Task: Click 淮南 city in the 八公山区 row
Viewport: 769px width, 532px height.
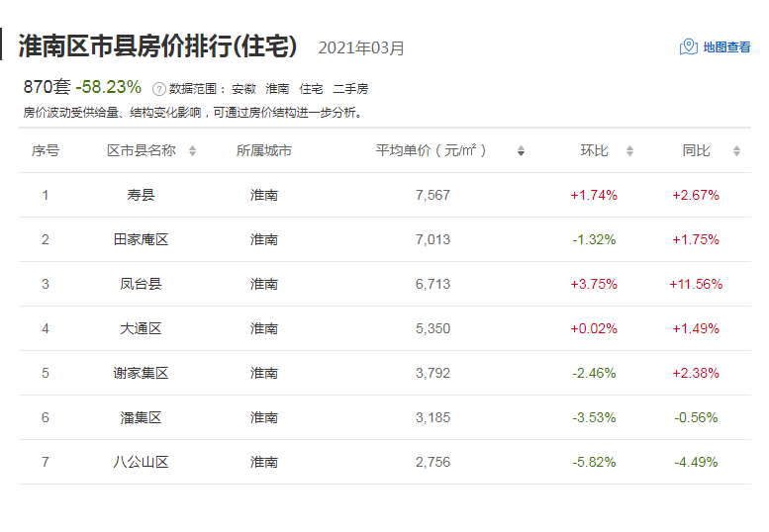Action: point(264,462)
